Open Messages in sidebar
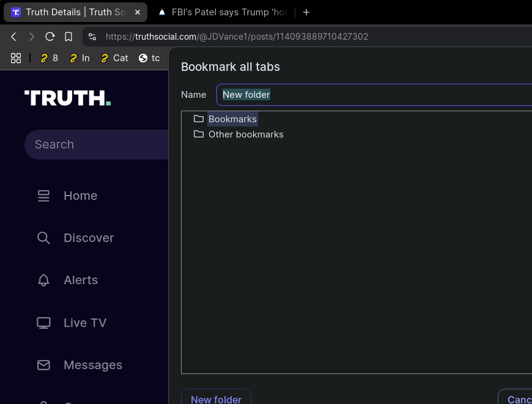Image resolution: width=532 pixels, height=404 pixels. click(79, 365)
